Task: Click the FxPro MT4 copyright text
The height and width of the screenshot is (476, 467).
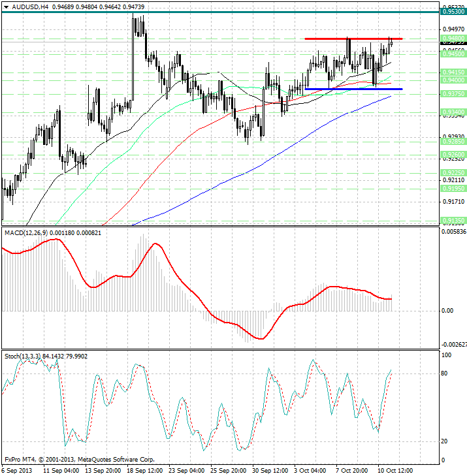Action: tap(80, 459)
